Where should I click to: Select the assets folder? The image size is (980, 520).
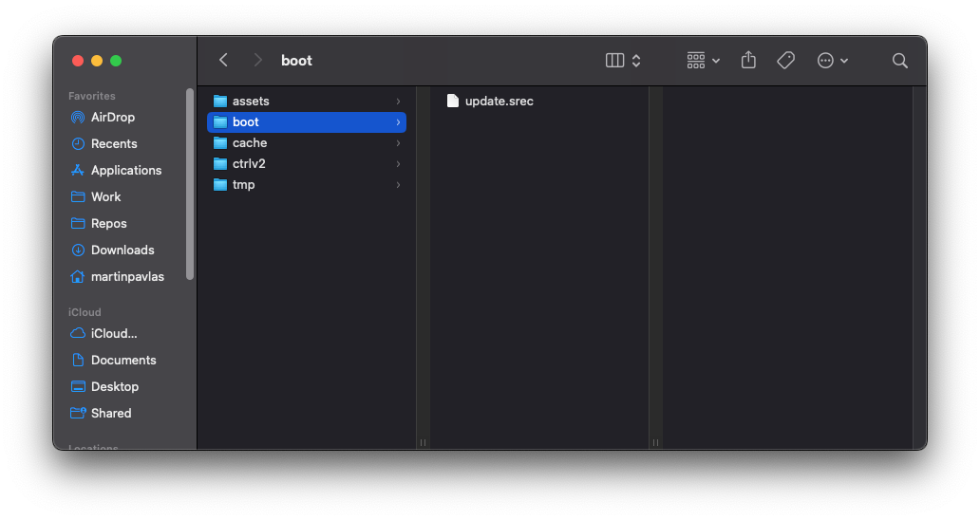click(x=306, y=102)
